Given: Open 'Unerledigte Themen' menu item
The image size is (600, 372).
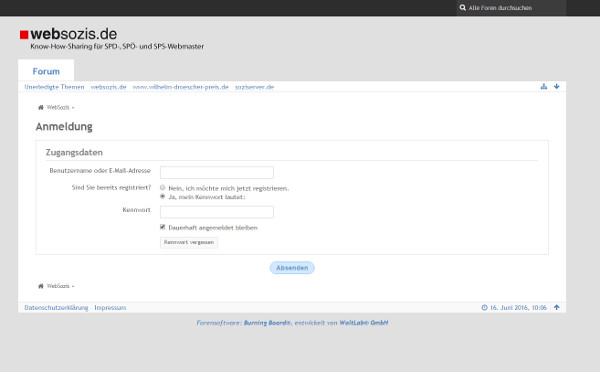Looking at the screenshot, I should pos(54,87).
